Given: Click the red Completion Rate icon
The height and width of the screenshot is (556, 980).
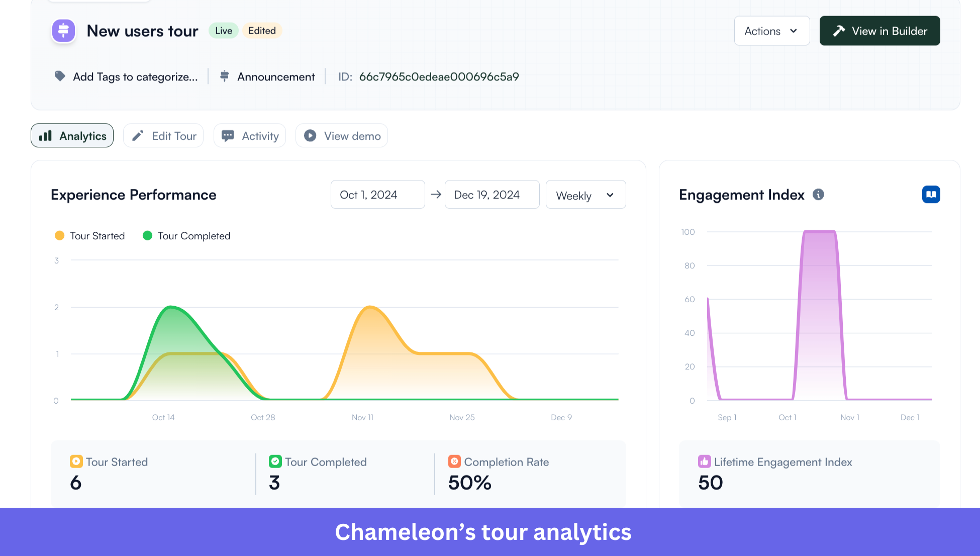Looking at the screenshot, I should tap(454, 461).
